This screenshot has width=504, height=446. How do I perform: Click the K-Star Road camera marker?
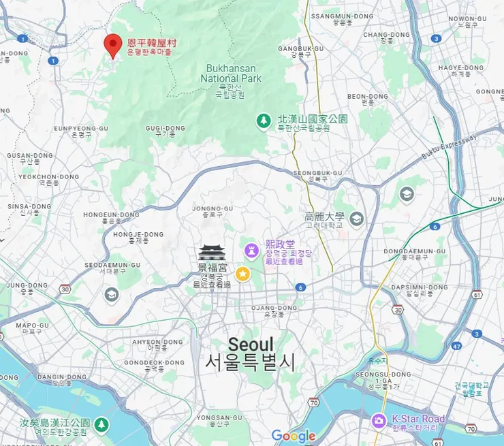coord(379,421)
